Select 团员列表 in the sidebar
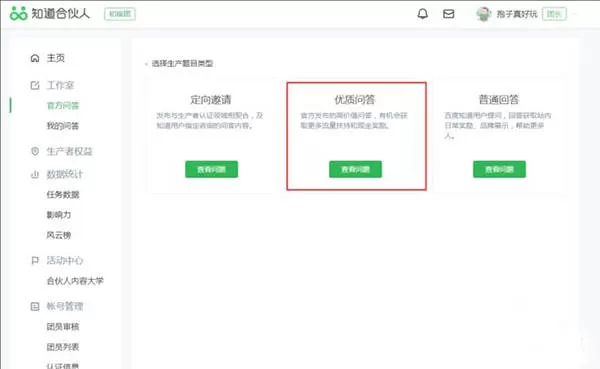Viewport: 600px width, 369px height. click(x=63, y=347)
